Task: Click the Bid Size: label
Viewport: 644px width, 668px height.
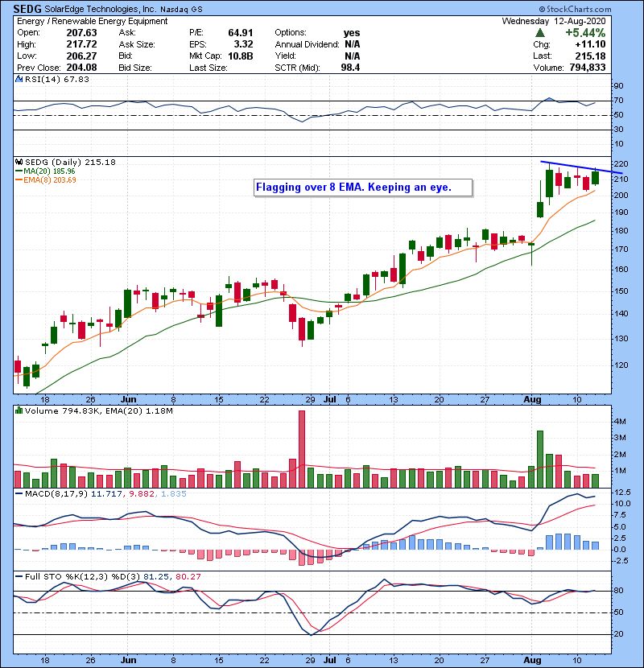Action: (135, 68)
